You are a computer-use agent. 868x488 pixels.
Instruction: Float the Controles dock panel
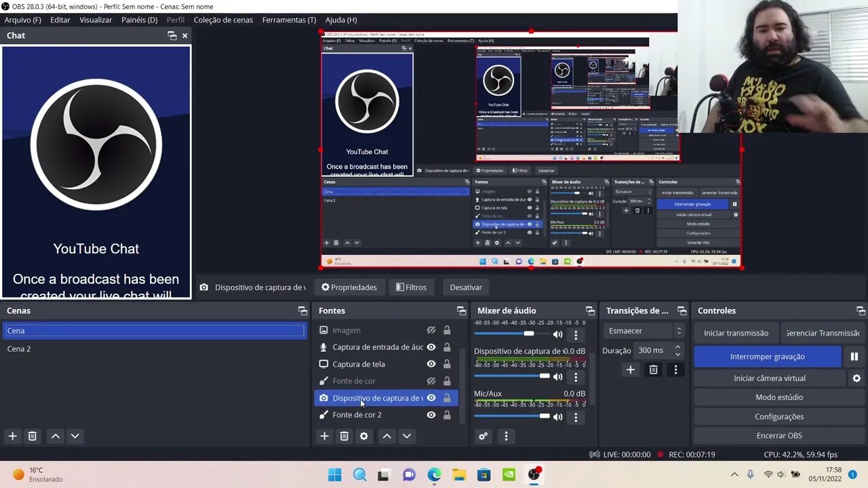[x=861, y=310]
